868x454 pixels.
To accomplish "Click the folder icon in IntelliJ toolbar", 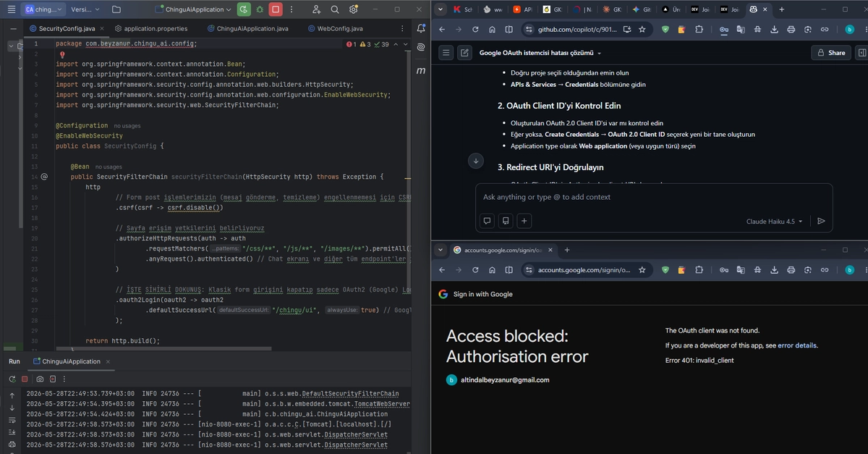I will (x=116, y=9).
